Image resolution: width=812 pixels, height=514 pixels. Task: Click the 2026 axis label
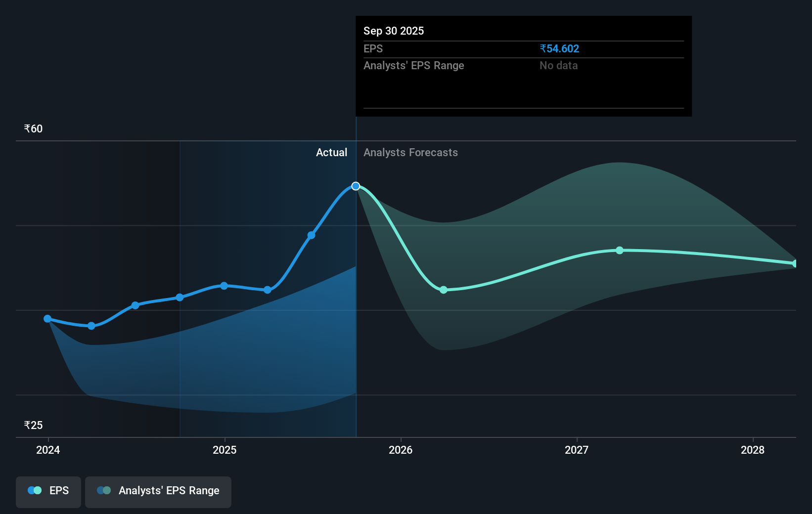click(401, 450)
